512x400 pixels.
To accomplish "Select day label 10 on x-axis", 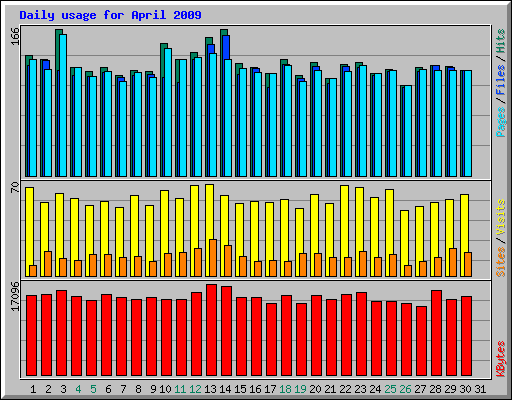I will coord(165,389).
